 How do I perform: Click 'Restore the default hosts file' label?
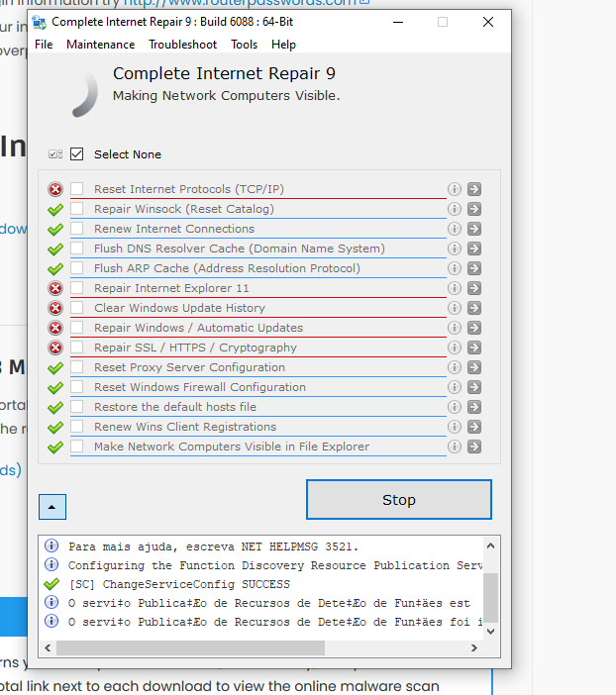pos(175,407)
